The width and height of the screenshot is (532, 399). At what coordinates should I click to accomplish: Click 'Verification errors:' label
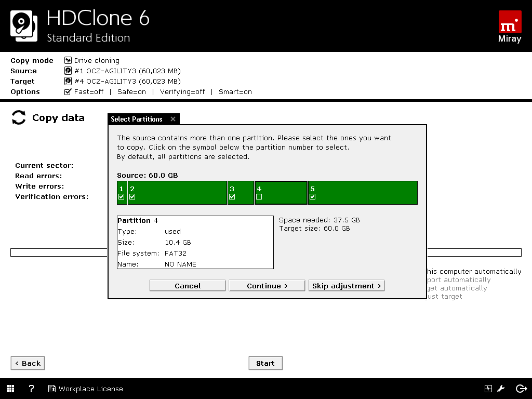51,196
